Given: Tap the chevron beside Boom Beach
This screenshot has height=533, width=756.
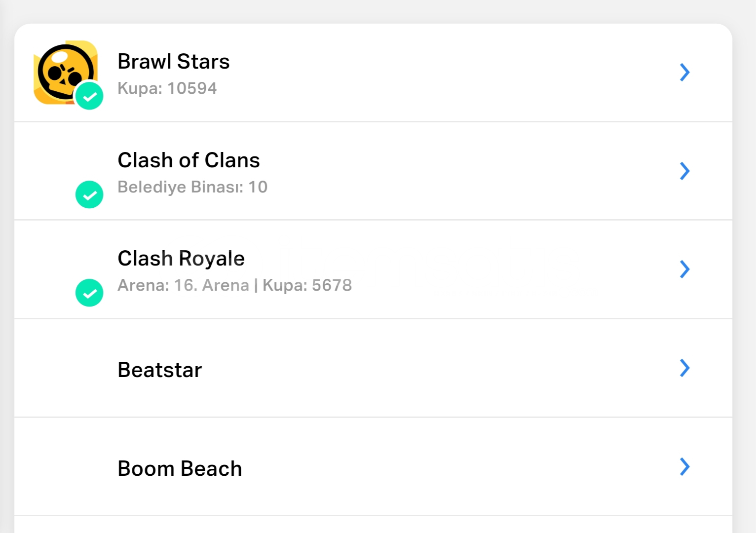Looking at the screenshot, I should [x=684, y=466].
